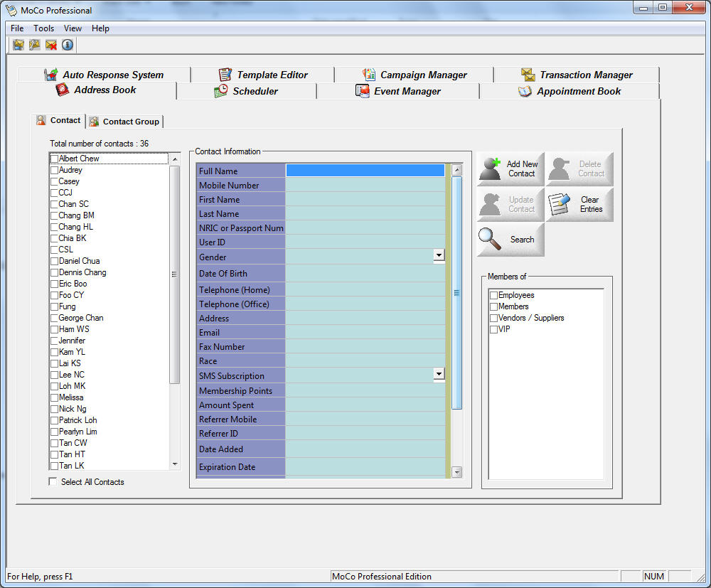
Task: Click the Appointment Book open-book icon
Action: [x=525, y=91]
